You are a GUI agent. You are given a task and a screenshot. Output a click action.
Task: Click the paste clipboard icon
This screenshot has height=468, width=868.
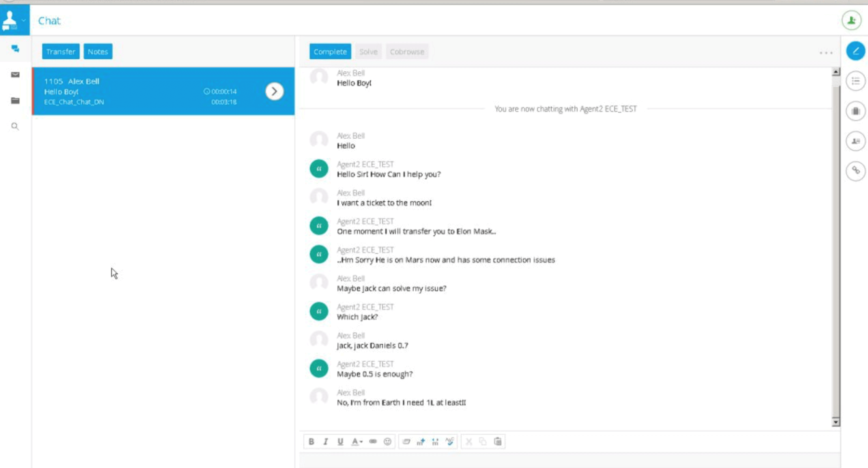pos(498,442)
